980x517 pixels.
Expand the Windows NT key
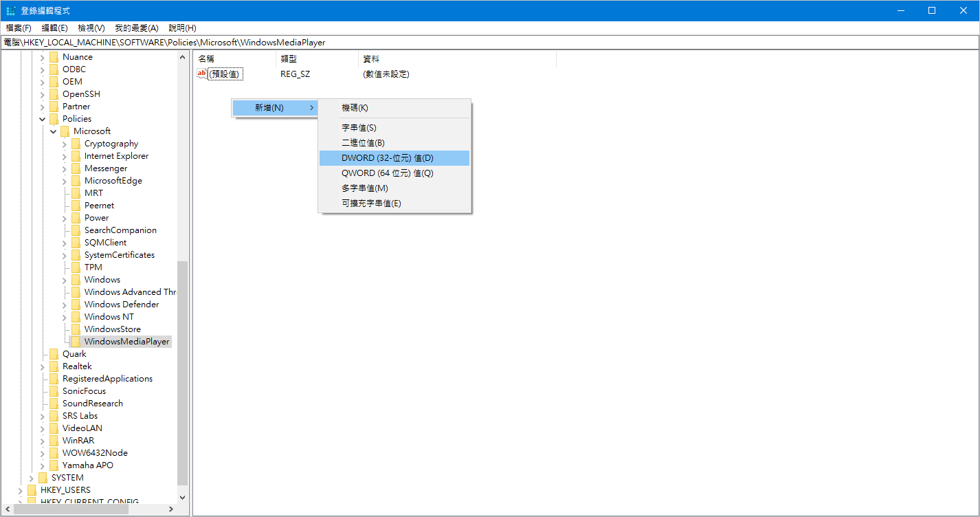pos(65,317)
